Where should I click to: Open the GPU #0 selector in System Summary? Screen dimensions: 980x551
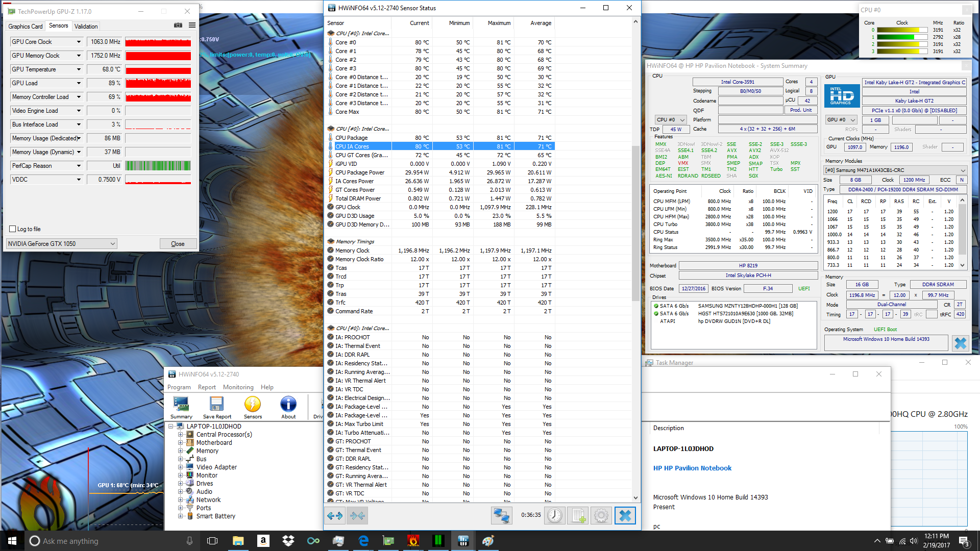(841, 120)
